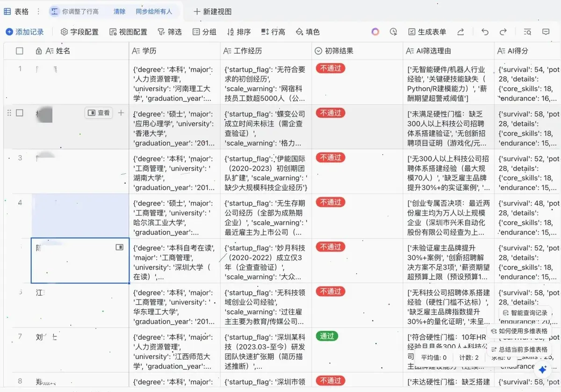
Task: Select the 表格 view tab
Action: click(x=17, y=11)
